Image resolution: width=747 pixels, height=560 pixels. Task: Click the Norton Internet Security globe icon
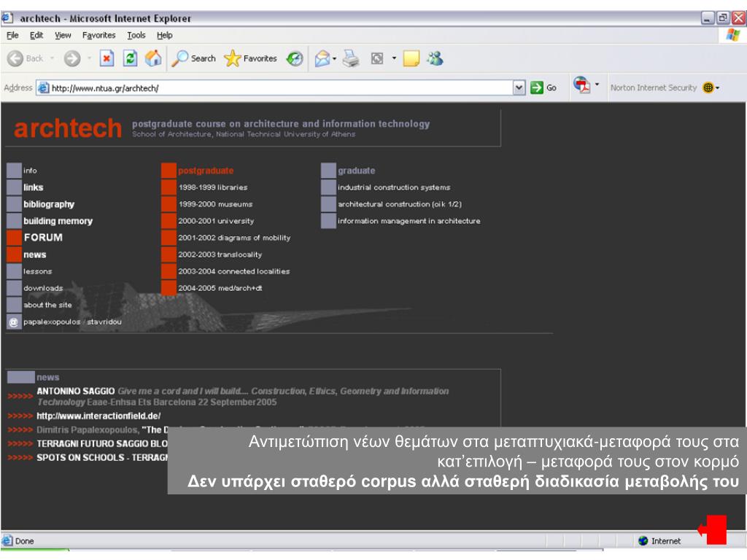click(708, 87)
